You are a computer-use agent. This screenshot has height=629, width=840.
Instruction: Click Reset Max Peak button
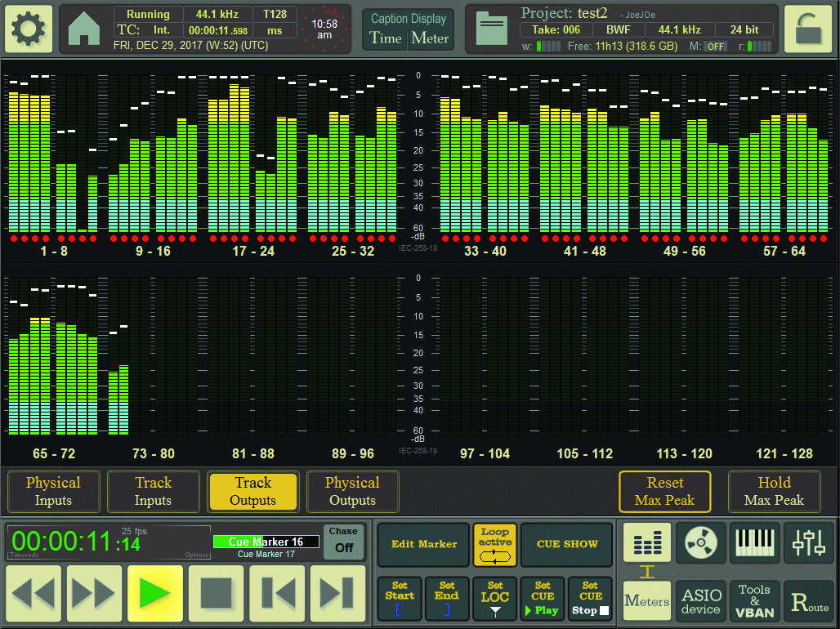[665, 491]
